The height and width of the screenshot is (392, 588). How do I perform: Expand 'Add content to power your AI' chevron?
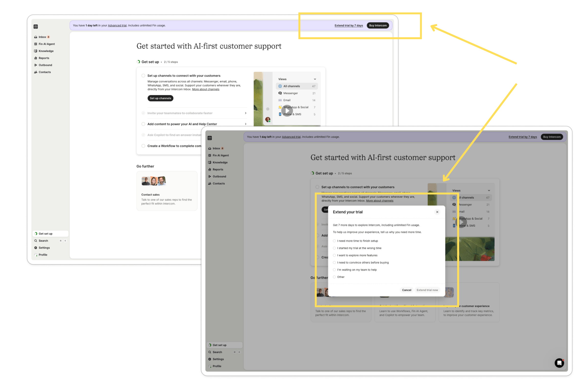coord(245,124)
